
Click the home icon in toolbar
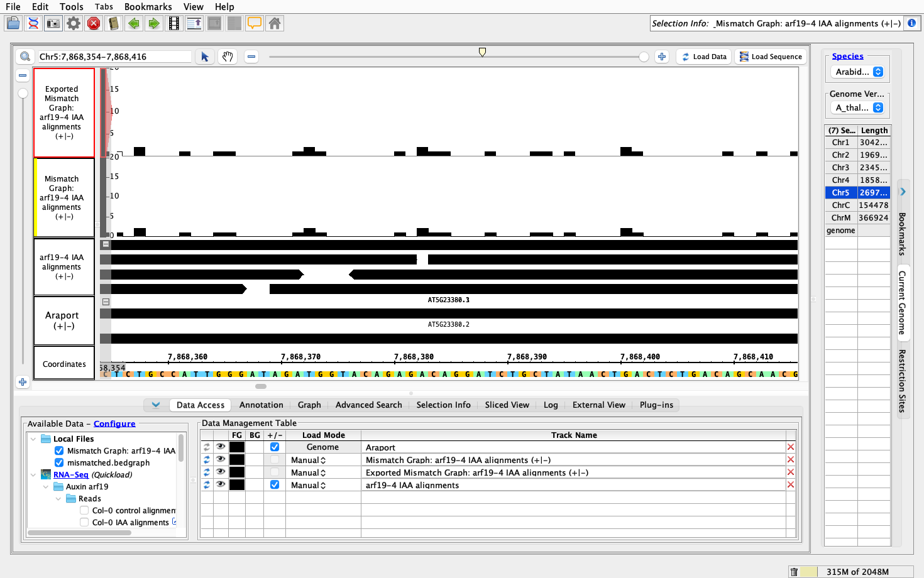(x=275, y=24)
